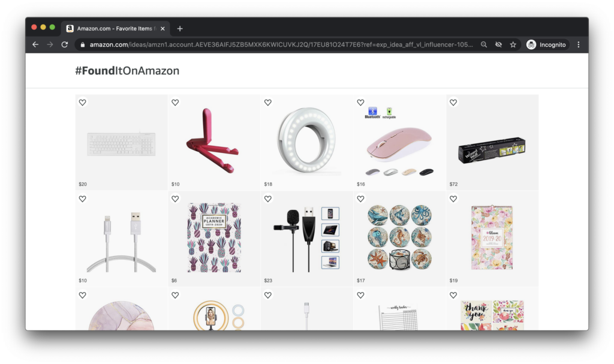Go back with the browser back arrow

(35, 44)
